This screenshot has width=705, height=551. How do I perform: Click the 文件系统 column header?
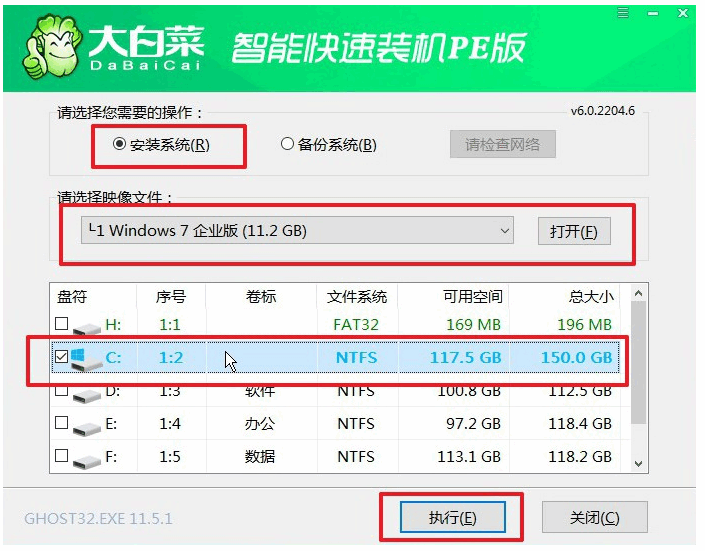tap(357, 296)
